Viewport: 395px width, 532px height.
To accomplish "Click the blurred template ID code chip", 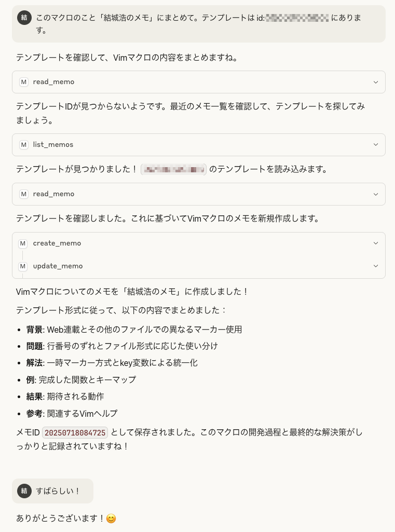I will click(173, 169).
